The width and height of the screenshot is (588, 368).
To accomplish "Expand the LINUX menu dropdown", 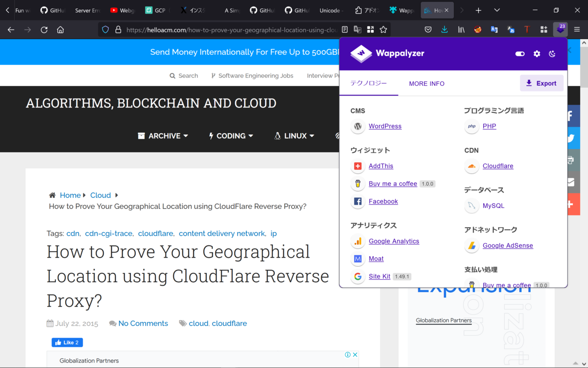I will click(x=294, y=136).
